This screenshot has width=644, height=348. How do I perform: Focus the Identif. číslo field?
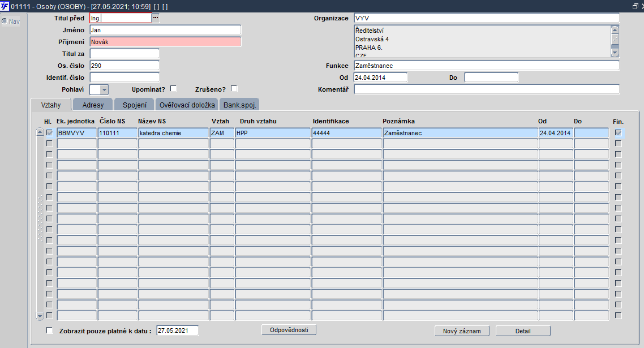coord(124,78)
